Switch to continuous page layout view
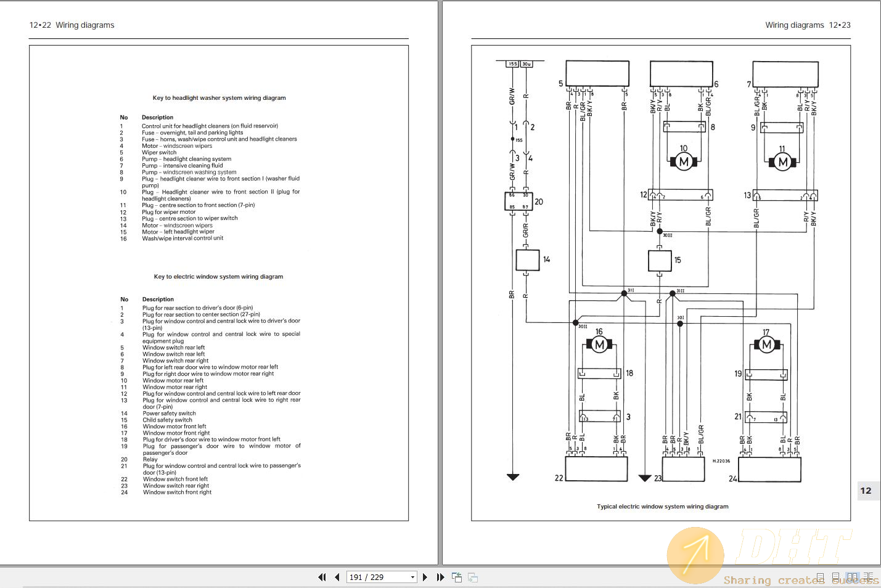Screen dimensions: 881x588 pos(835,578)
